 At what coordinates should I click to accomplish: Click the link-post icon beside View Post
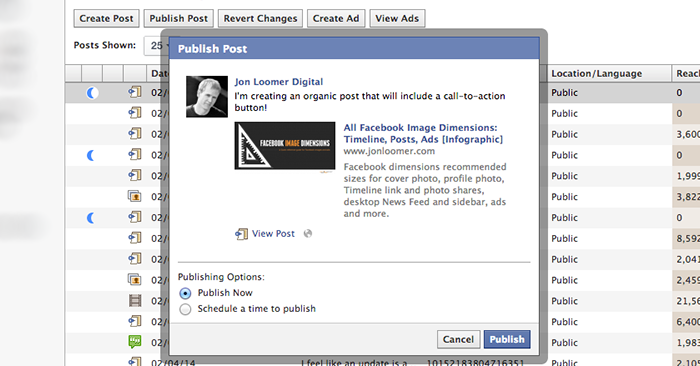242,234
